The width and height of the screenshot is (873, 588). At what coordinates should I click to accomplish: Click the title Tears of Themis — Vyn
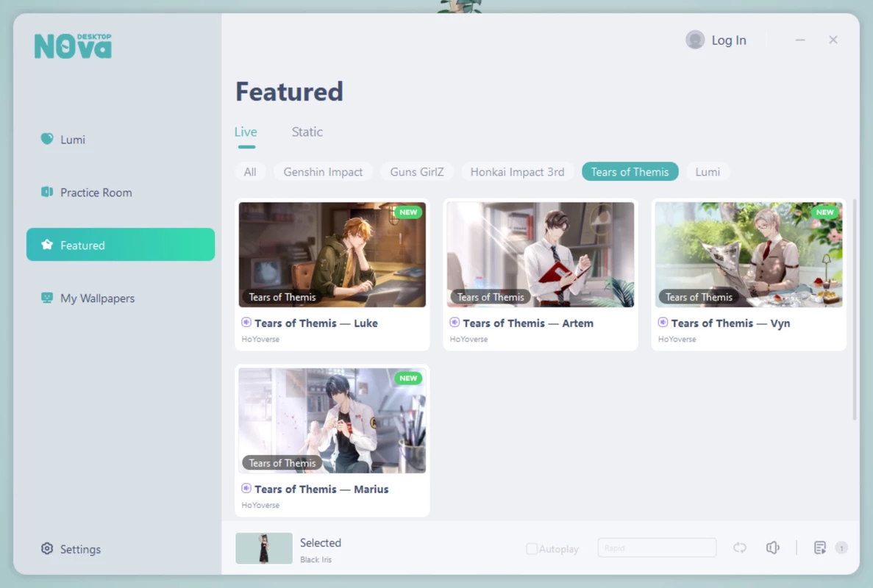[730, 323]
